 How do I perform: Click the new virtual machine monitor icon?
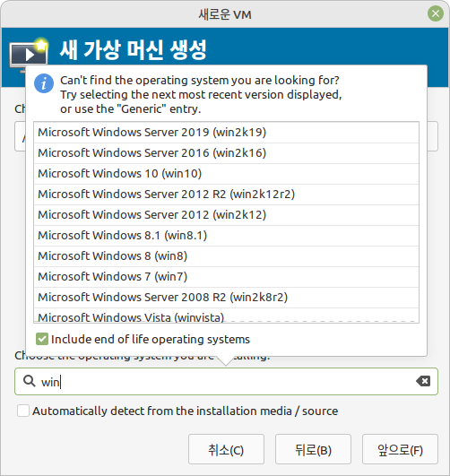click(29, 55)
